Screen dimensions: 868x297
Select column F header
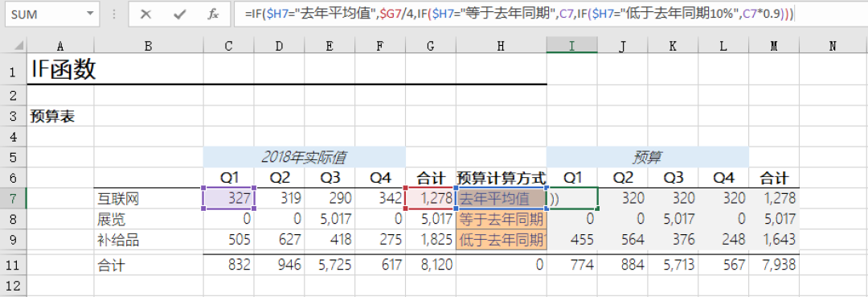click(379, 46)
